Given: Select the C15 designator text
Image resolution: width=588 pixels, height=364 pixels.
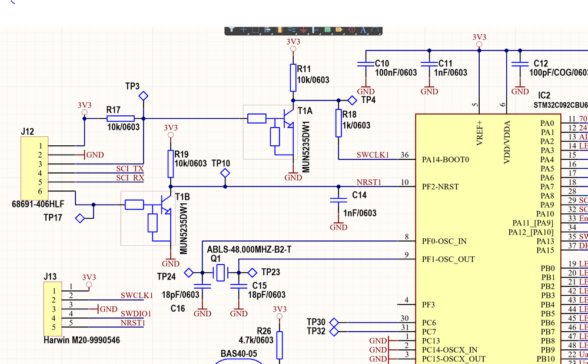Looking at the screenshot, I should point(260,286).
